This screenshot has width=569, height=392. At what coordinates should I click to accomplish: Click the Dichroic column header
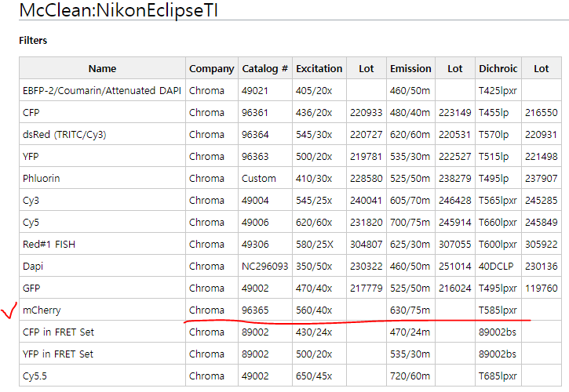click(498, 68)
